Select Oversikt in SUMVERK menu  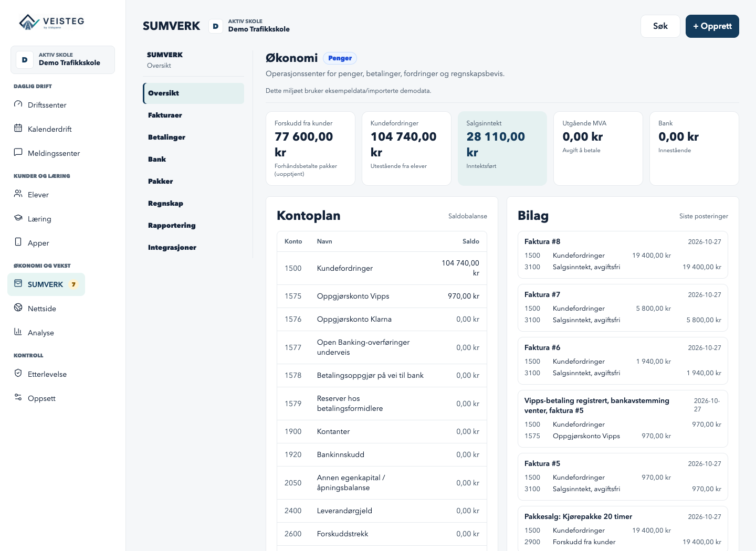[193, 93]
